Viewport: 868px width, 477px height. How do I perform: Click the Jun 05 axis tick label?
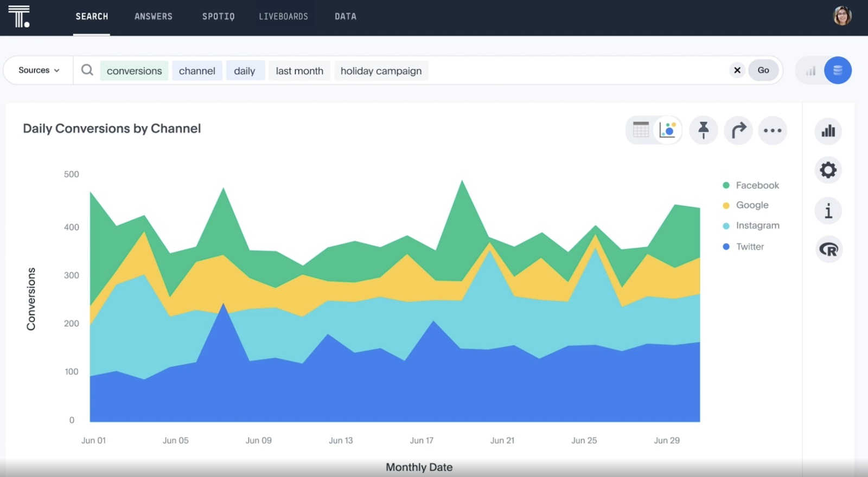point(176,441)
